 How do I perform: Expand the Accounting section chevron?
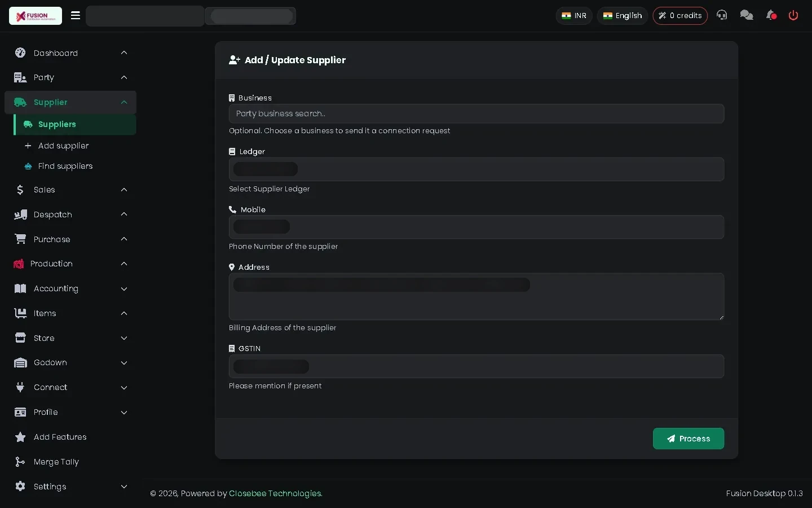124,289
